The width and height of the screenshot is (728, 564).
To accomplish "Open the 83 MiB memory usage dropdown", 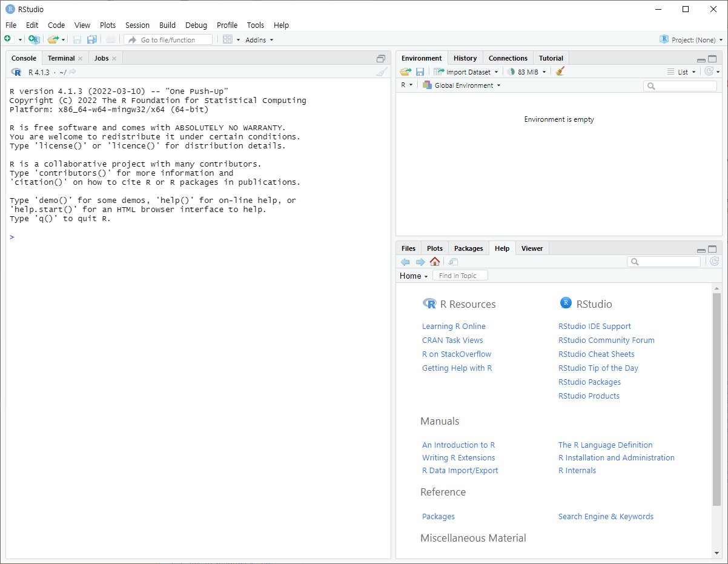I will (x=527, y=71).
